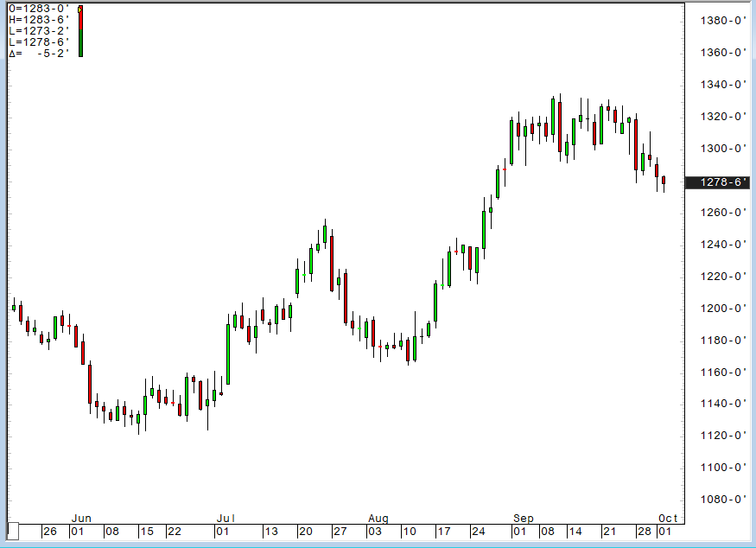Screen dimensions: 756x548
Task: Click the 08 date tick in June
Action: (x=111, y=531)
